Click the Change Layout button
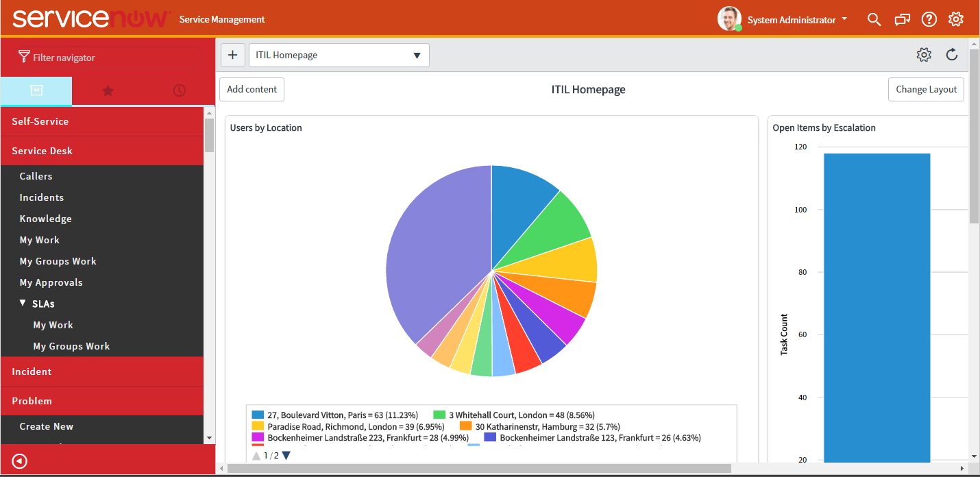Screen dimensions: 980x477 point(926,89)
